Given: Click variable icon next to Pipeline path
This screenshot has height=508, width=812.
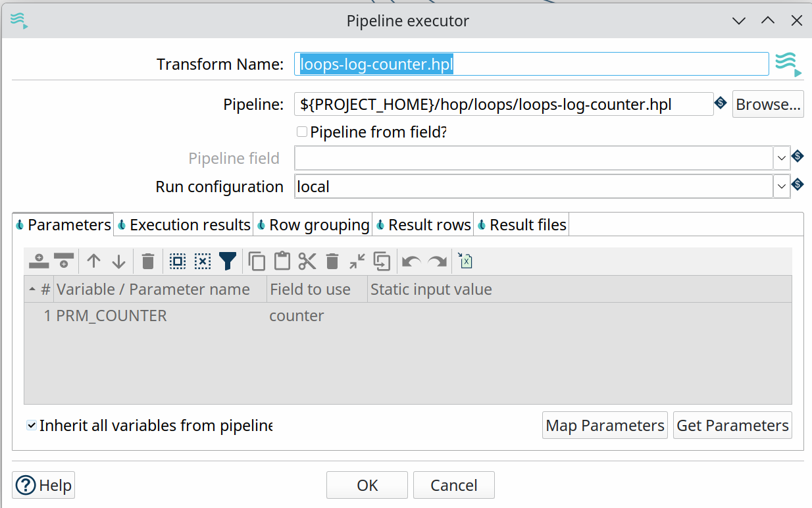Looking at the screenshot, I should [x=721, y=103].
